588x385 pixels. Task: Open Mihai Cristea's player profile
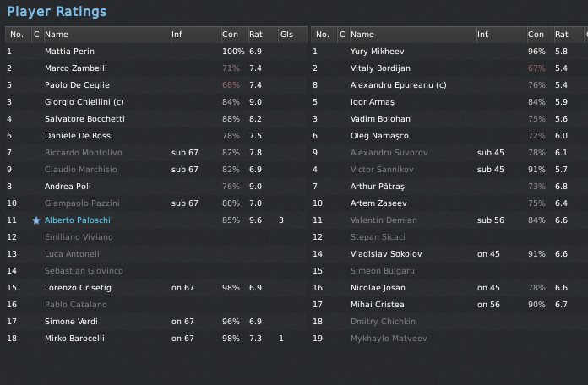click(x=376, y=305)
